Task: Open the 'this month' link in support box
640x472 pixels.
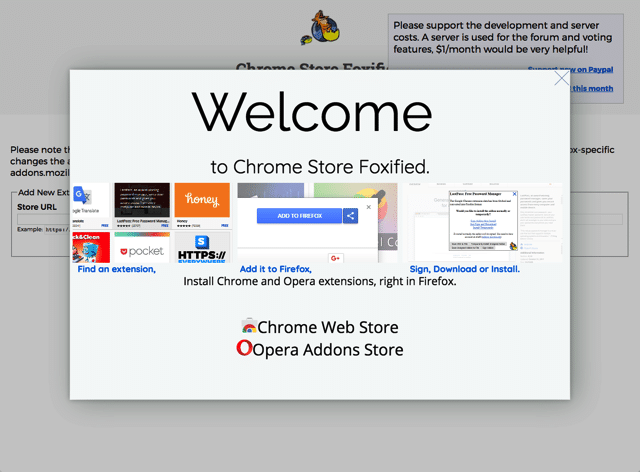Action: click(593, 88)
